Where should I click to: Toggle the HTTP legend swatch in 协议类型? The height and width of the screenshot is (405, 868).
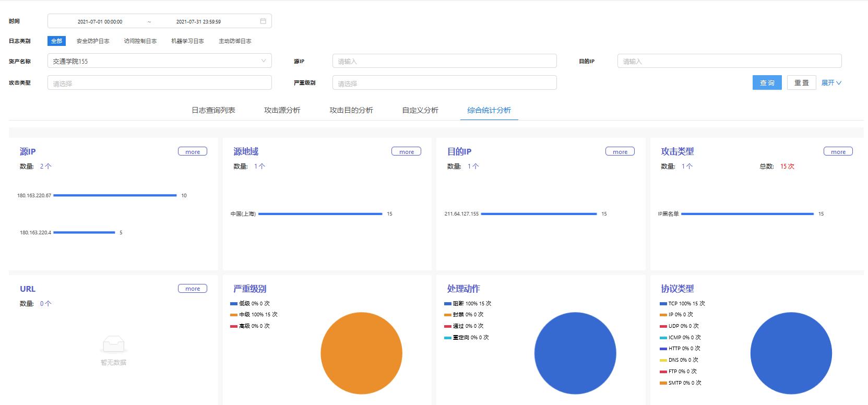(x=663, y=349)
